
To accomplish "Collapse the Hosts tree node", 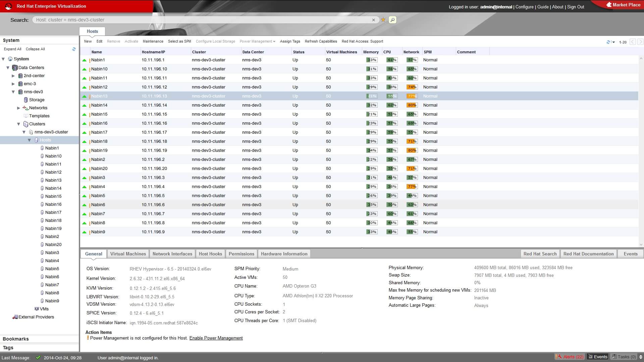I will click(30, 140).
